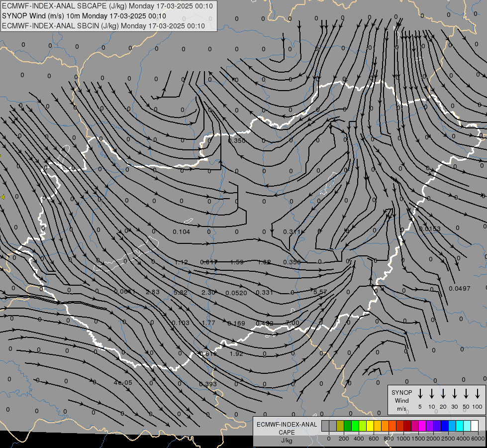Click the 0.169 value on the map
Viewport: 487px width, 448px height.
click(236, 324)
